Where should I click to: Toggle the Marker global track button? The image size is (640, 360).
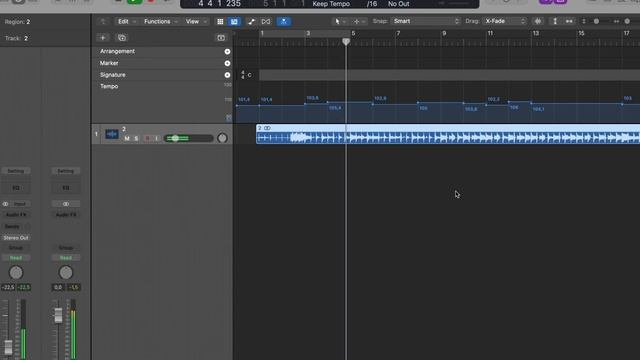click(x=227, y=63)
